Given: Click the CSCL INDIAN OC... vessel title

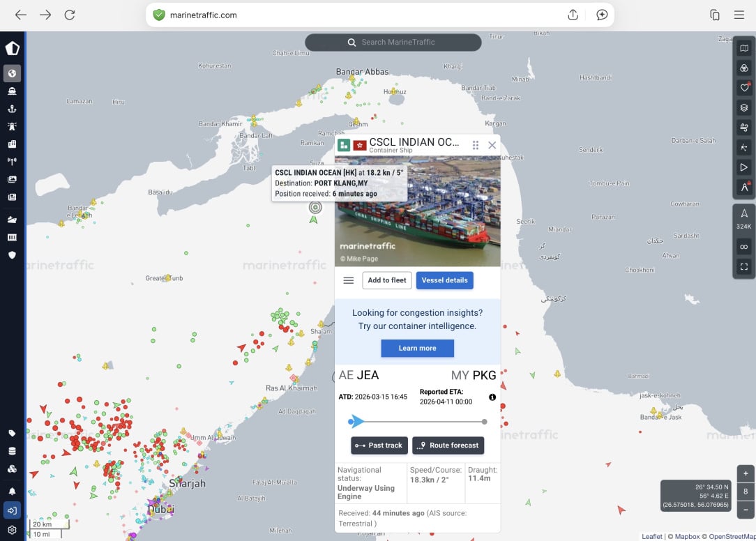Looking at the screenshot, I should click(x=414, y=142).
